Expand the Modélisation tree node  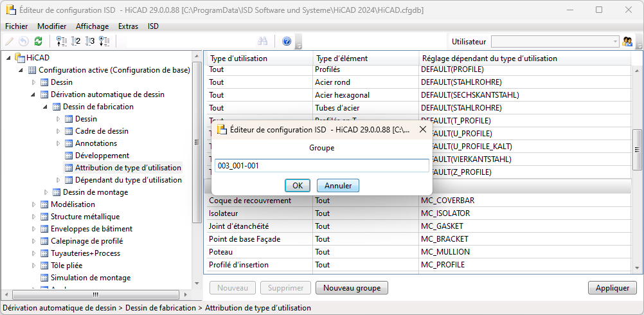point(33,204)
